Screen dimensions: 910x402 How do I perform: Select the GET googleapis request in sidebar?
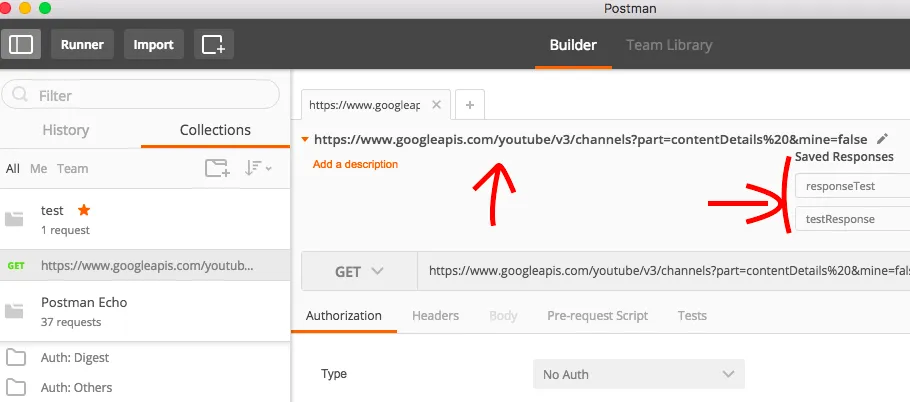(x=145, y=265)
